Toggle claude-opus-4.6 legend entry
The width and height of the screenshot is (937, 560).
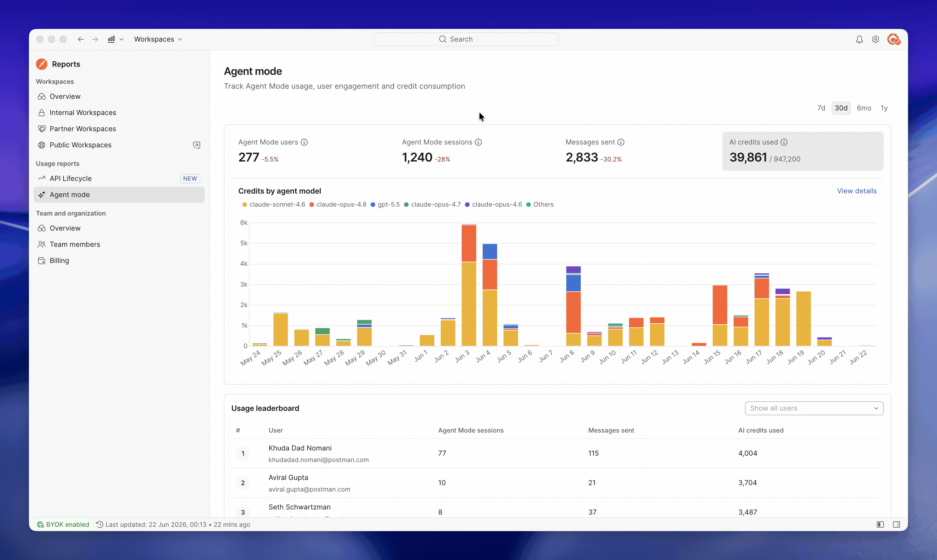[493, 205]
